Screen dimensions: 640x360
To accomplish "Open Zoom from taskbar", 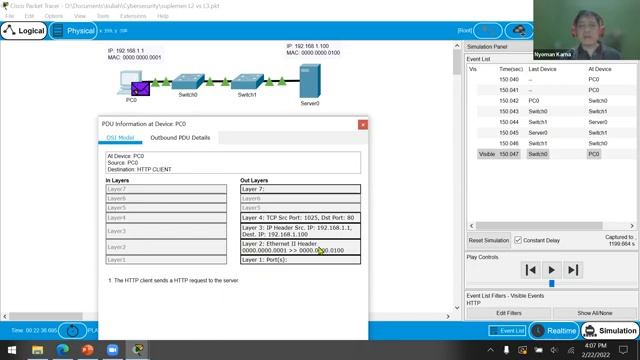I will click(x=113, y=350).
